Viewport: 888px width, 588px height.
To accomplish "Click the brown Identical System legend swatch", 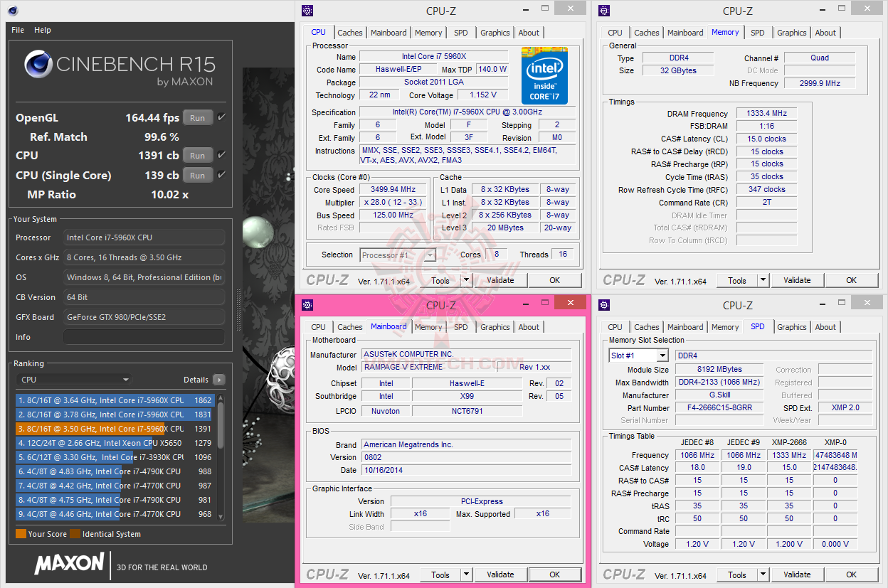I will [x=75, y=534].
